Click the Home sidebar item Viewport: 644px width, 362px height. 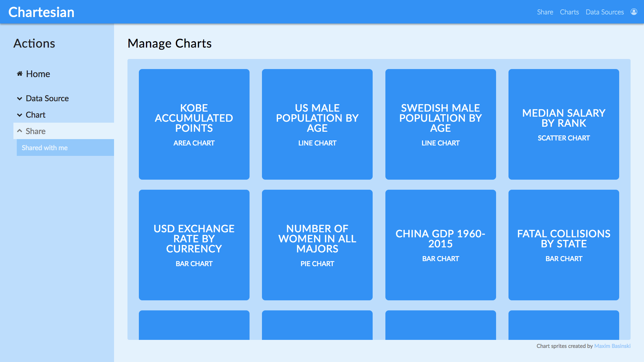tap(38, 74)
